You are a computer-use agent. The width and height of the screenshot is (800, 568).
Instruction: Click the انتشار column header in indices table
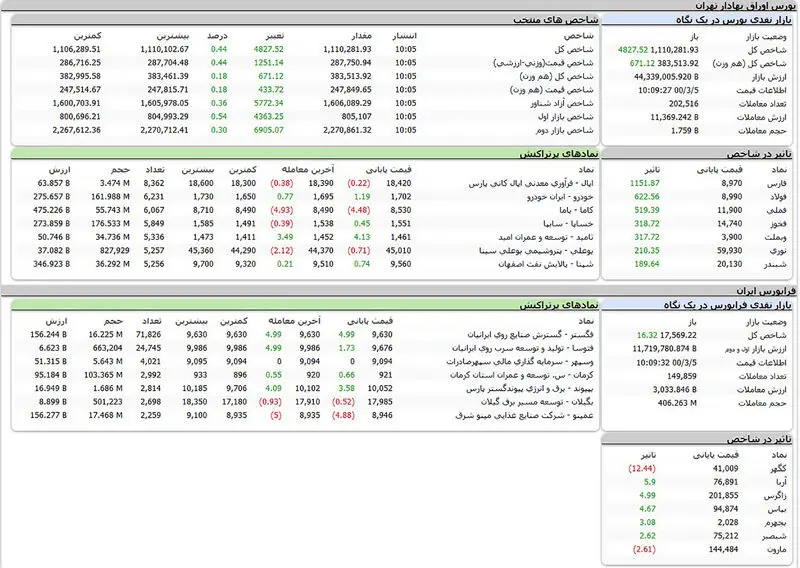click(x=405, y=36)
